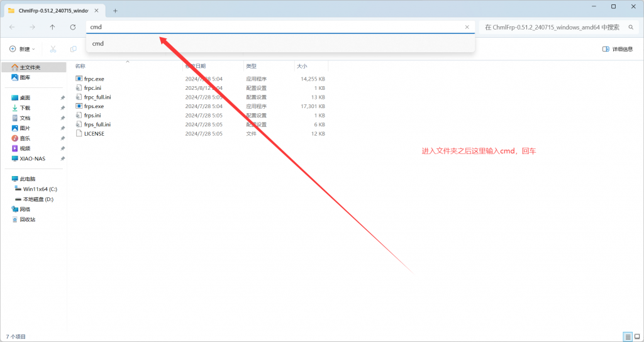Open the XIAO-NAS pinned location
Image resolution: width=644 pixels, height=342 pixels.
(x=32, y=158)
